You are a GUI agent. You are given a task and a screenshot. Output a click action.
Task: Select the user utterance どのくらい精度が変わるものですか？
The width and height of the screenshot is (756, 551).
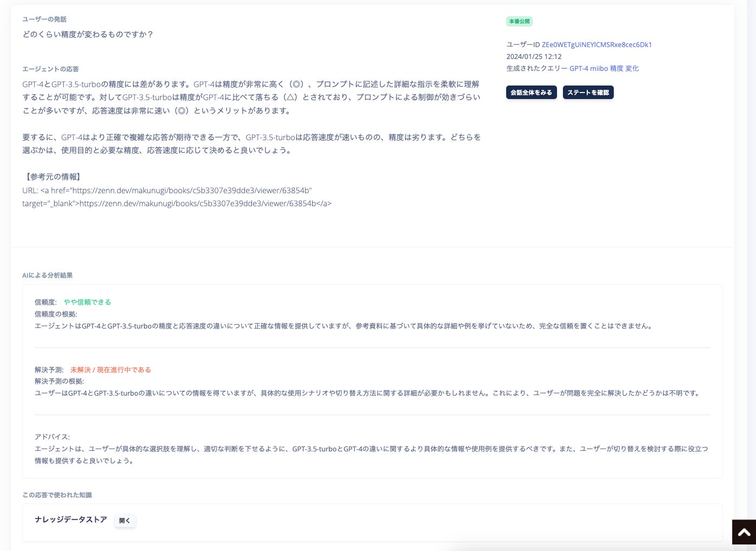click(x=88, y=35)
